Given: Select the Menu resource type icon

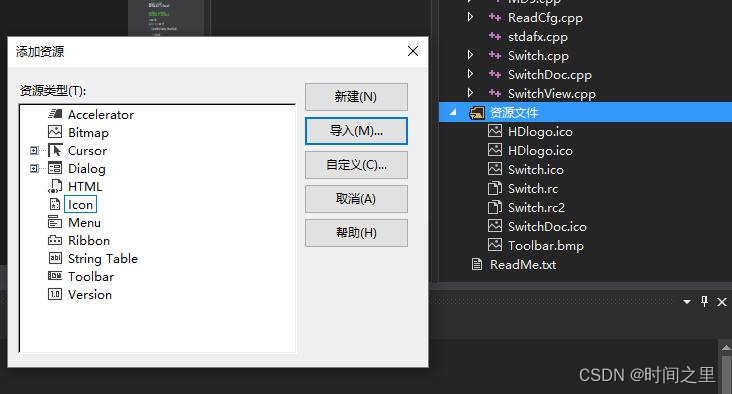Looking at the screenshot, I should (x=55, y=222).
